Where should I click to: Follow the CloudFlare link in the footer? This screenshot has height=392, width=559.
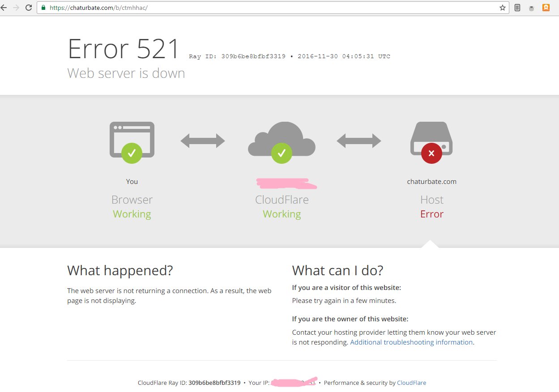(x=411, y=383)
